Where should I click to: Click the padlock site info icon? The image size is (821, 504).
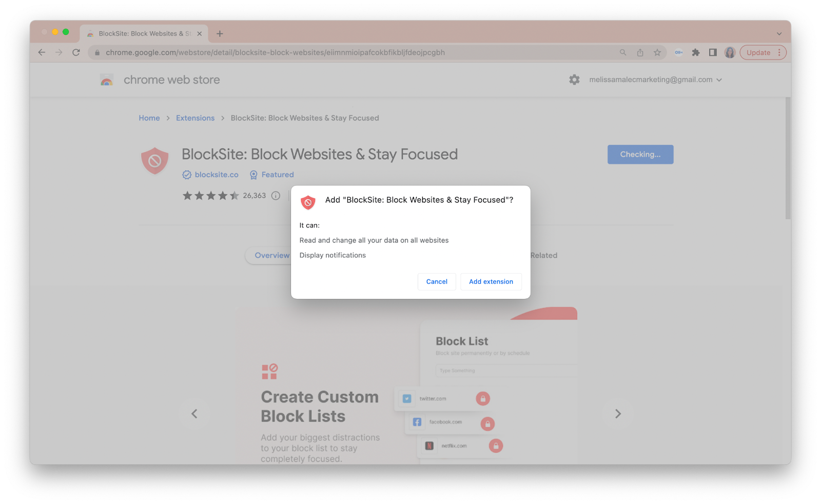[x=97, y=52]
